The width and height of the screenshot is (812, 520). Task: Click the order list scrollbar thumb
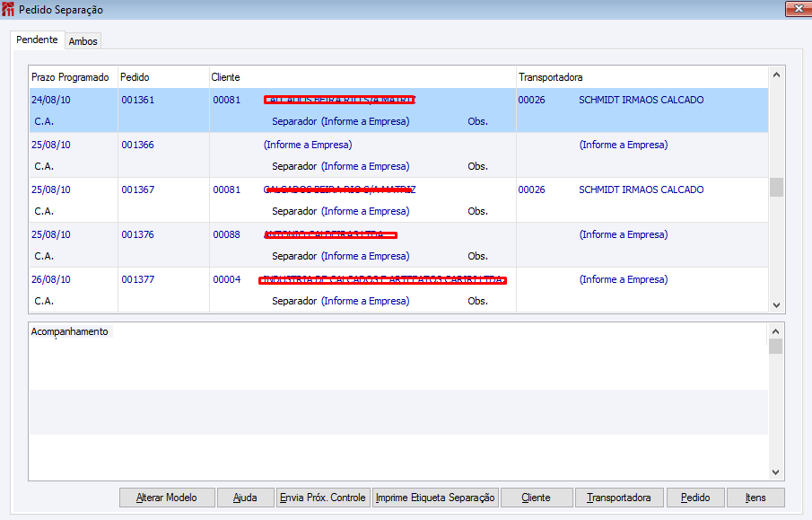coord(776,187)
